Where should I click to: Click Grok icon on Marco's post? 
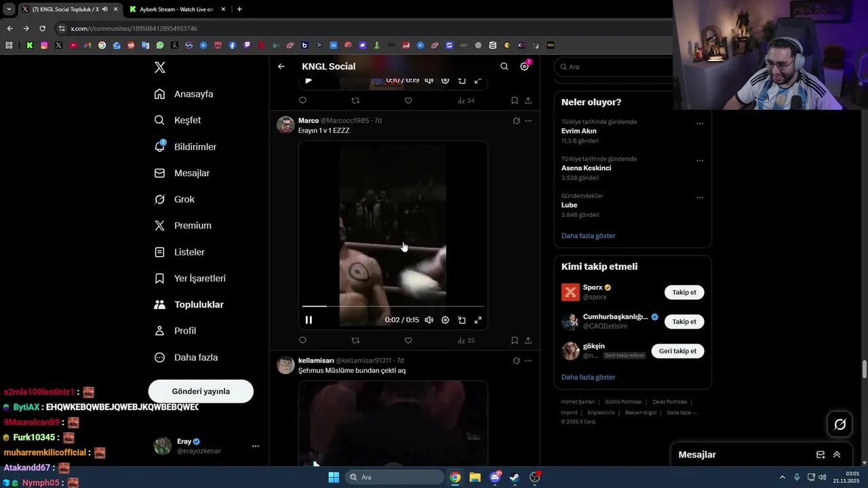(x=517, y=121)
